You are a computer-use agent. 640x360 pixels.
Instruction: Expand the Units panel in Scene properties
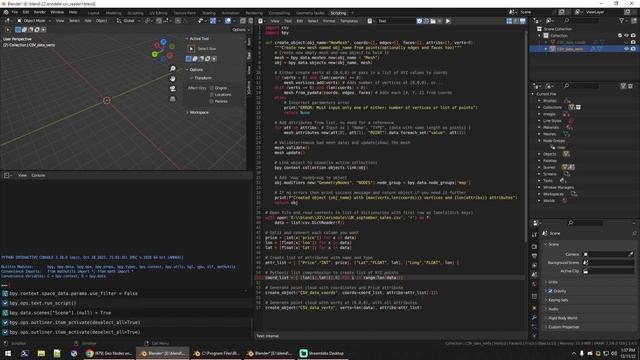[553, 282]
